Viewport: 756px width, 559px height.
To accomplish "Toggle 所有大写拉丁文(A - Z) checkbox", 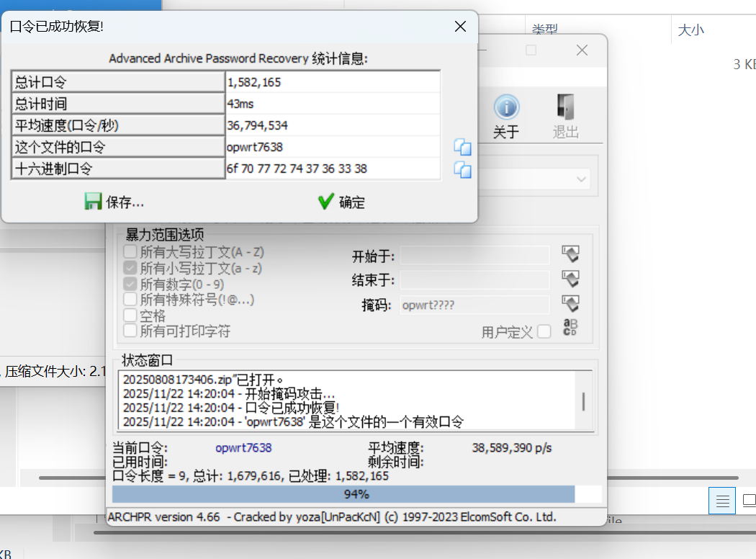I will tap(130, 252).
